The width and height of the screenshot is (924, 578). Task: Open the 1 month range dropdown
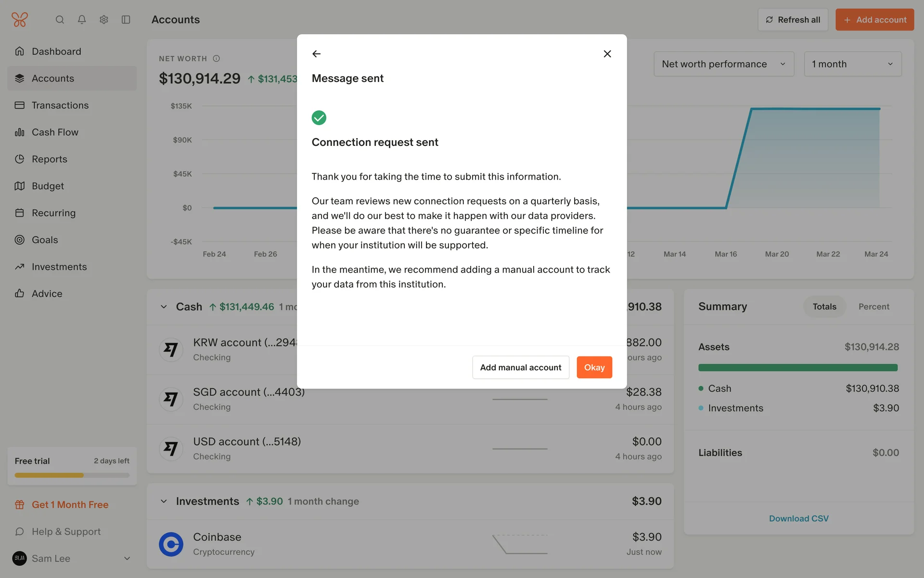point(852,64)
